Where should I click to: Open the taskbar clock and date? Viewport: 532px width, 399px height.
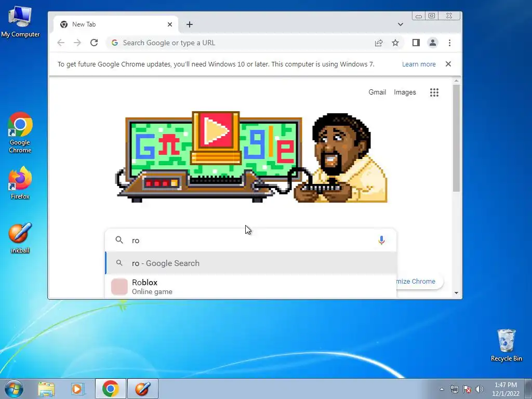[506, 389]
